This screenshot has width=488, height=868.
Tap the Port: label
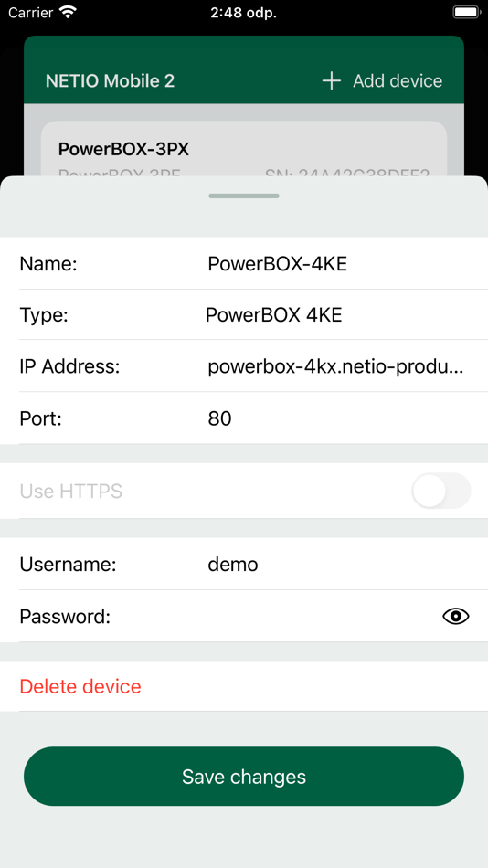pos(41,418)
